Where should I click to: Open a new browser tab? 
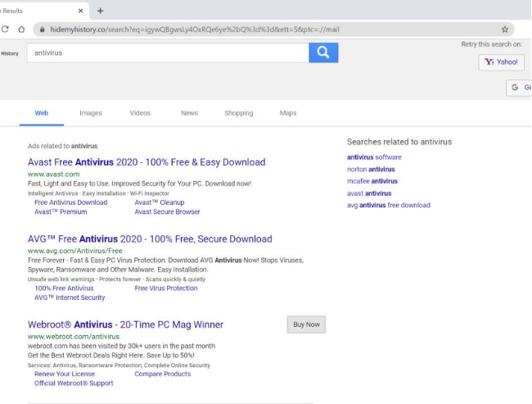tap(100, 11)
